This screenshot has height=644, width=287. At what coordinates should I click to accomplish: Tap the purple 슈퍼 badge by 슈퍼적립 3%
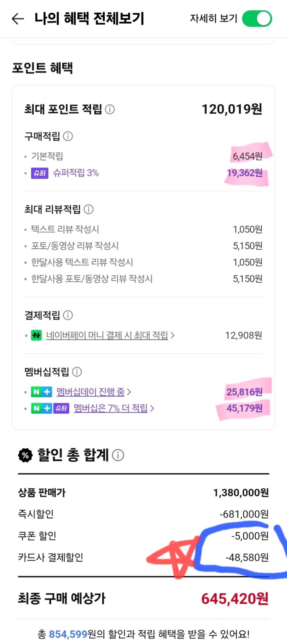39,173
